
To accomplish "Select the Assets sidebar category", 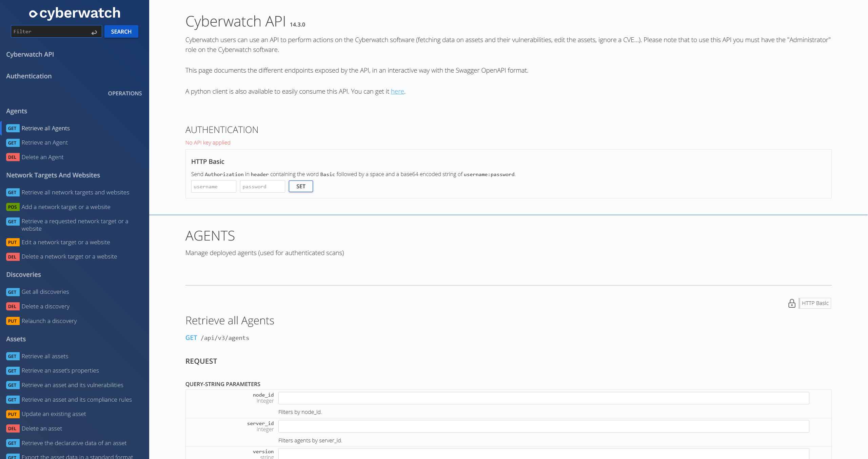I will click(x=16, y=339).
